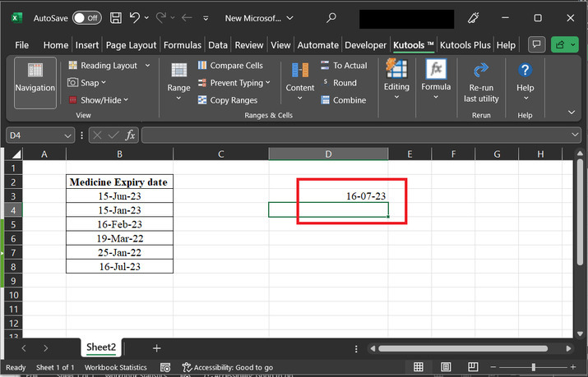Click the zoom slider in status bar
The width and height of the screenshot is (588, 377).
533,367
